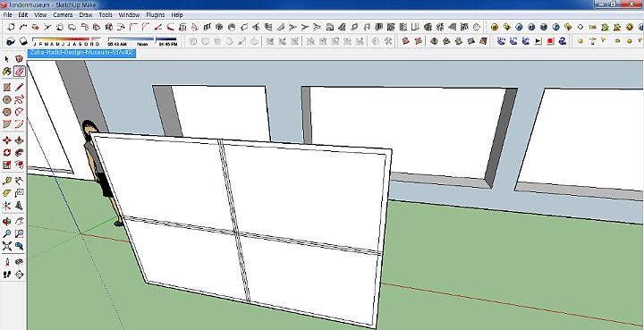Screen dimensions: 644x330
Task: Choose the Walk footprints tool
Action: click(7, 275)
